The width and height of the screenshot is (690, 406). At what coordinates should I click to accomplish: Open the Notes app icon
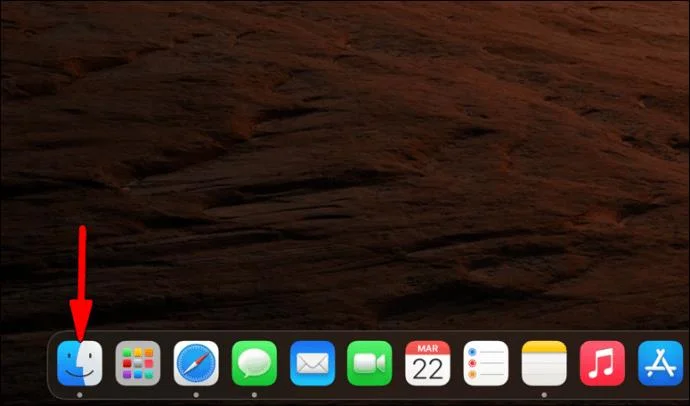(544, 363)
